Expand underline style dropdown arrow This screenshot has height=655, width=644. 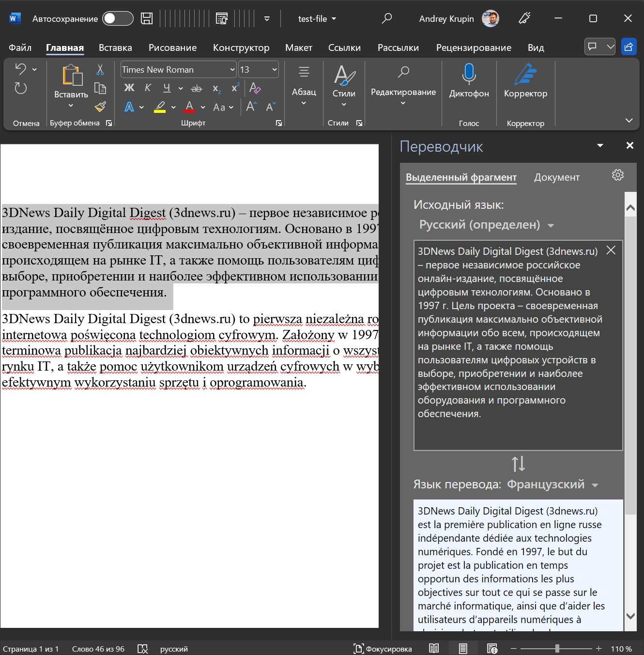[181, 88]
